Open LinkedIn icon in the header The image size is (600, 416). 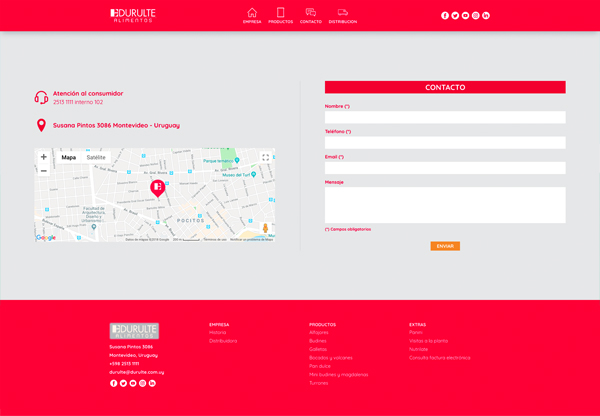coord(486,15)
